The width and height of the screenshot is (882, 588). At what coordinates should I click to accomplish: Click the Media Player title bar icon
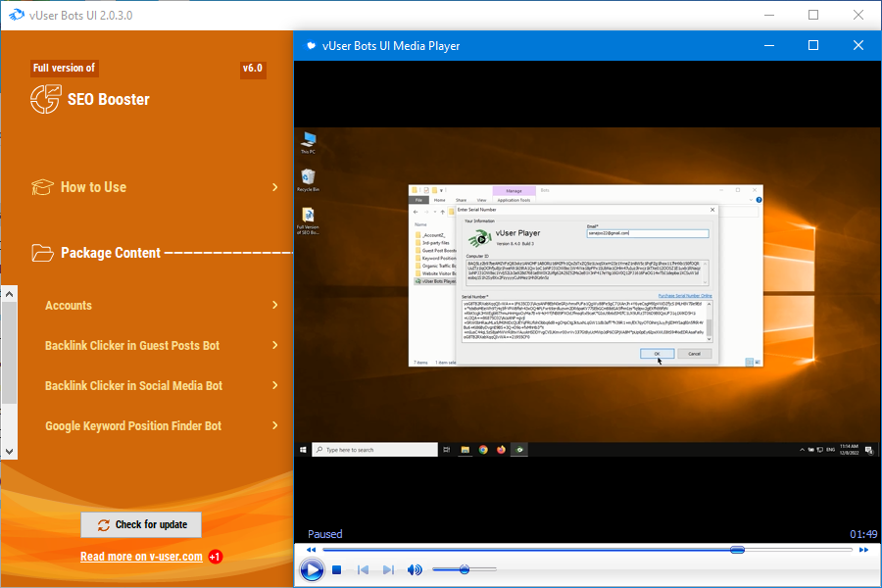[311, 46]
